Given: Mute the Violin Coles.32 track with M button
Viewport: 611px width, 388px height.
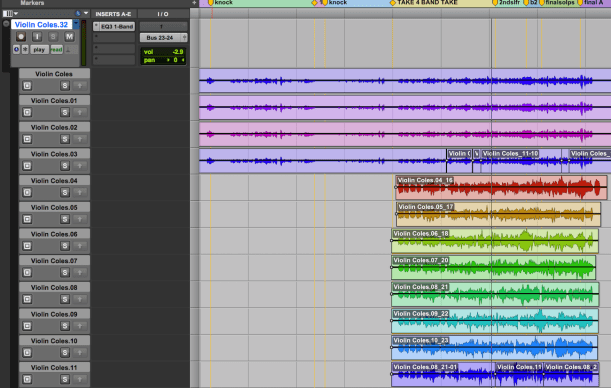Looking at the screenshot, I should click(x=69, y=37).
